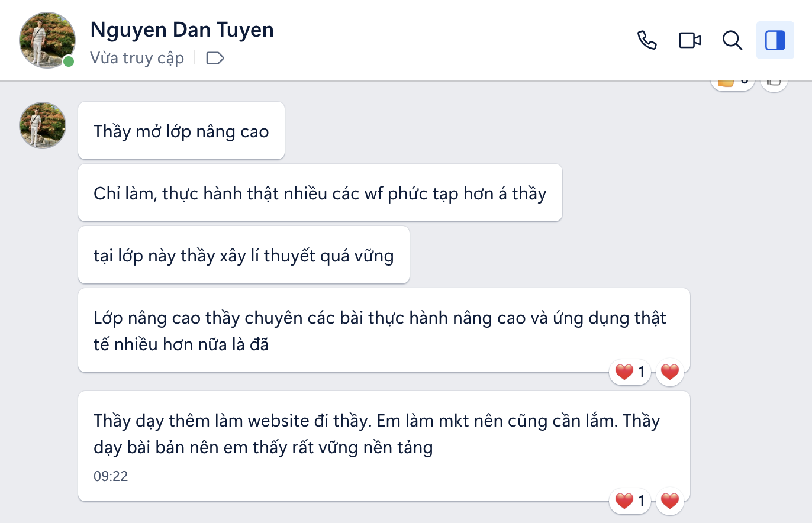View heart reaction count on website message
812x523 pixels.
point(630,501)
